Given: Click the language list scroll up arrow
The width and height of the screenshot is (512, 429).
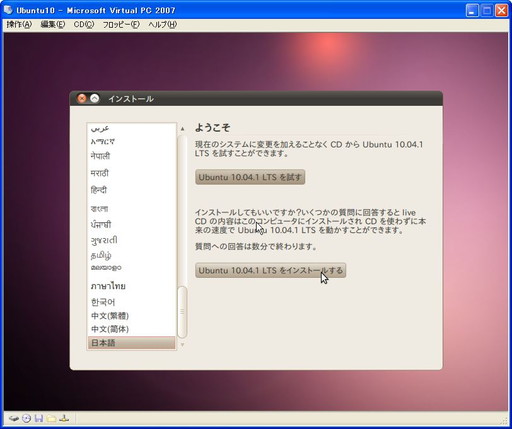Looking at the screenshot, I should 182,129.
